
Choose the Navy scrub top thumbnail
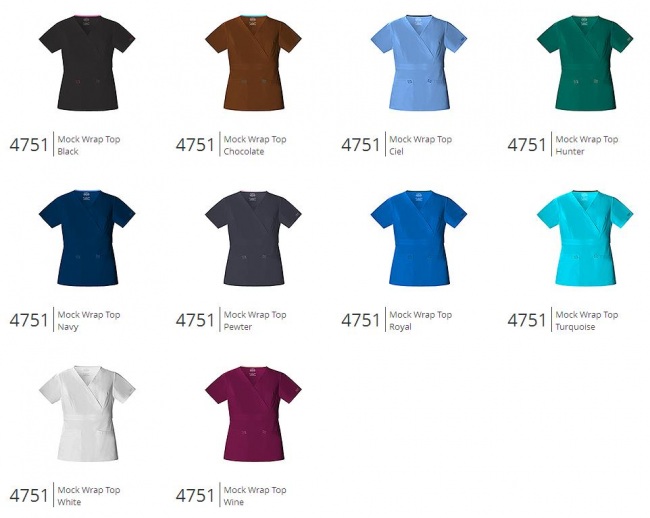[87, 238]
